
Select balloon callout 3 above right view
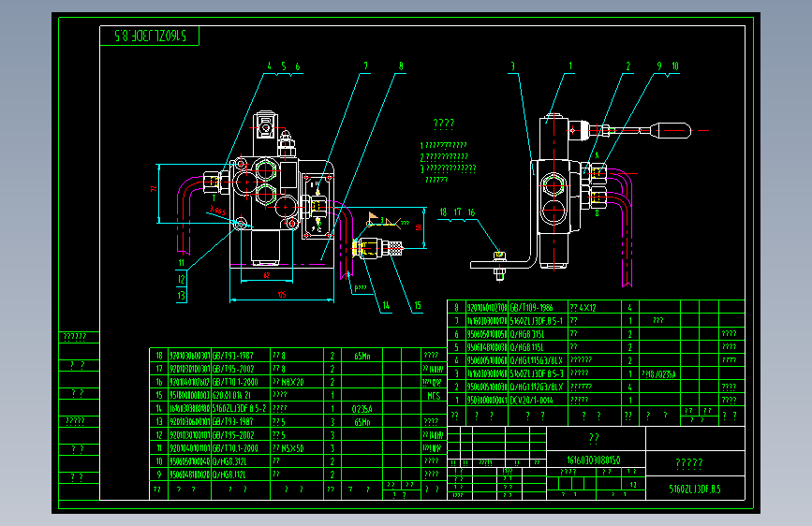point(512,66)
